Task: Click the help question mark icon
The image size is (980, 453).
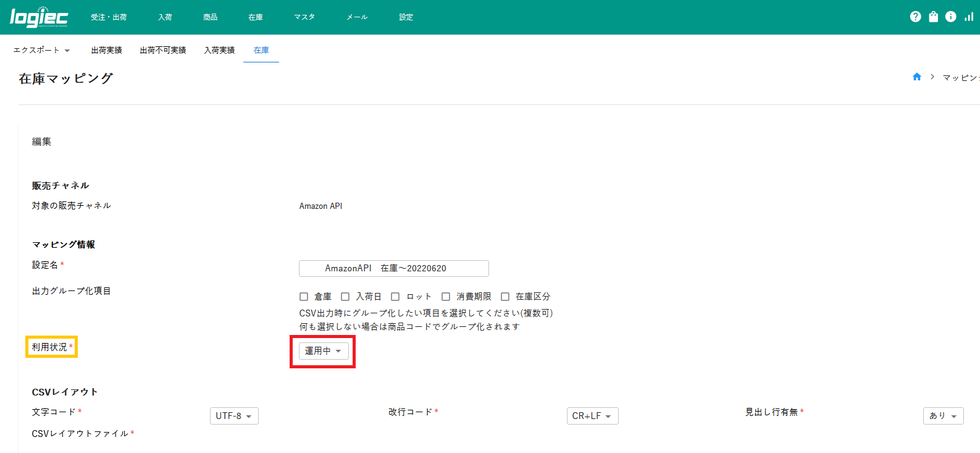Action: (x=915, y=17)
